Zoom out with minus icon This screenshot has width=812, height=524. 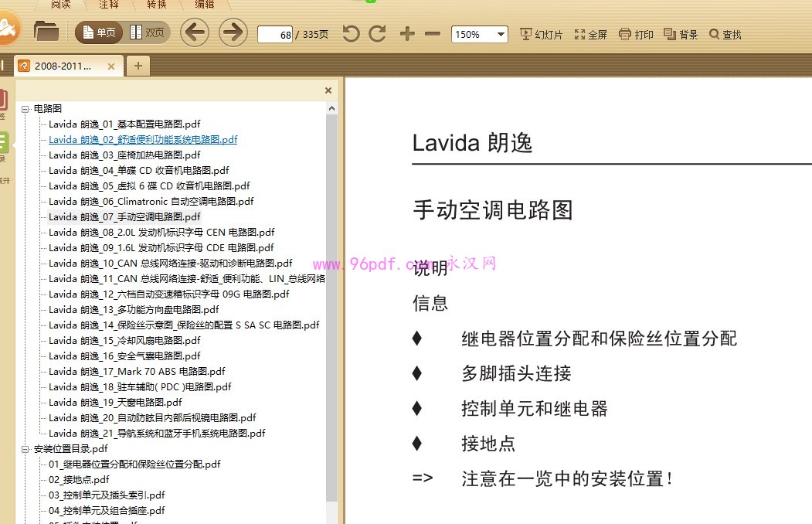tap(433, 34)
